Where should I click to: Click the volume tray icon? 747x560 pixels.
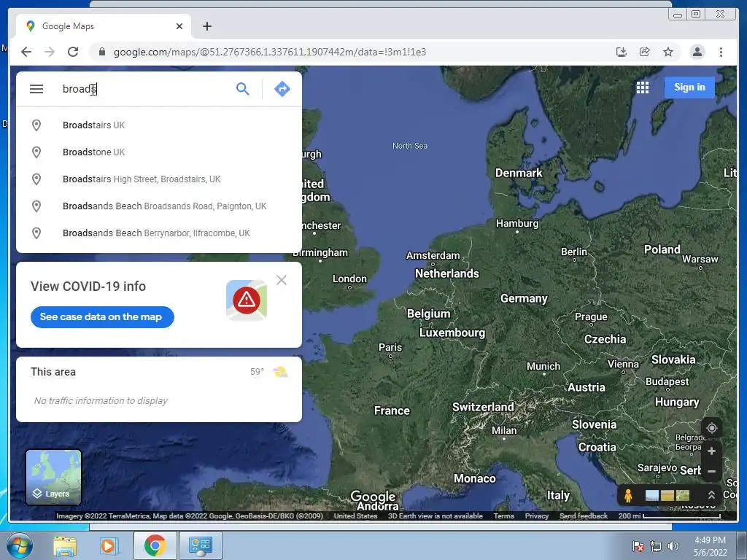(673, 546)
